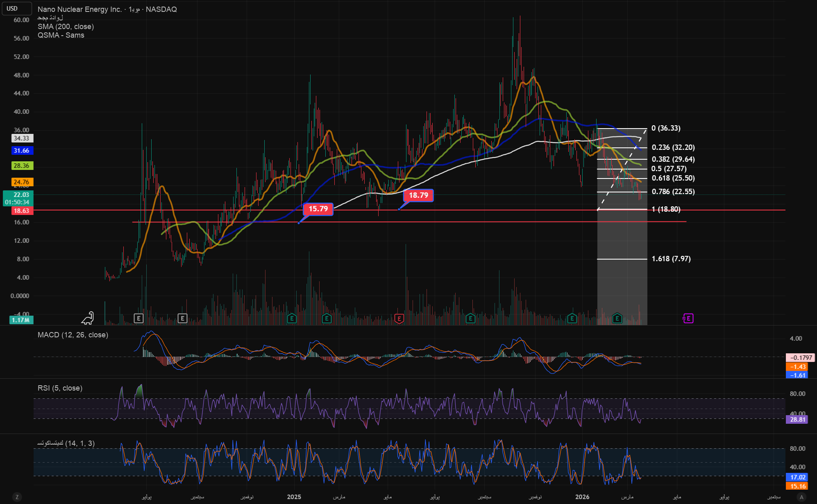
Task: Click the dinosaur icon at chart start
Action: point(88,318)
